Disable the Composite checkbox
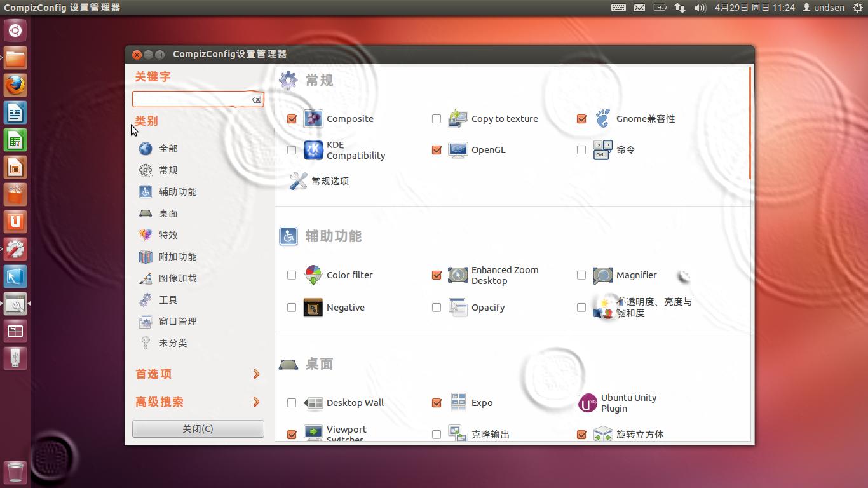 [x=292, y=119]
